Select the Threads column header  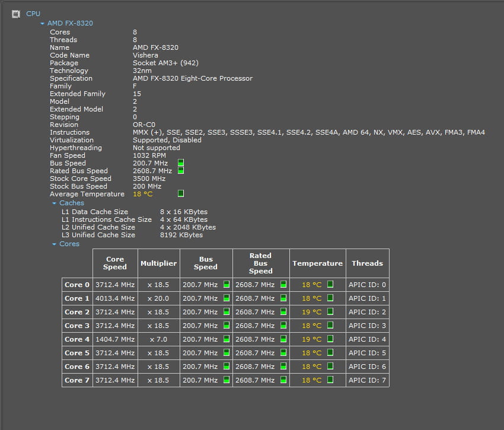click(368, 263)
